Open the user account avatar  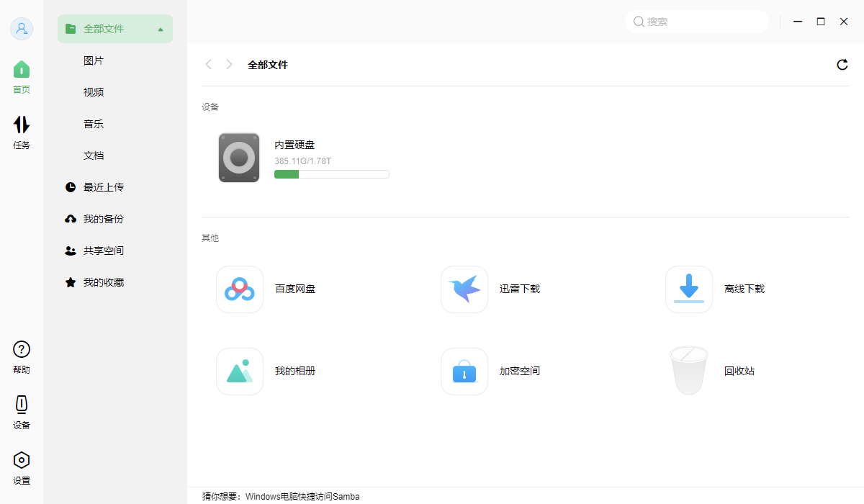pos(21,29)
